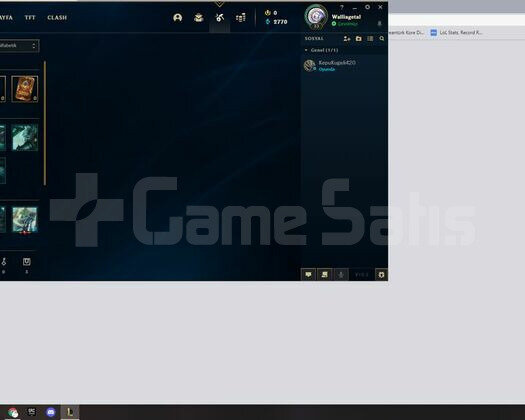Select the orange card loot item
525x420 pixels.
click(x=25, y=88)
